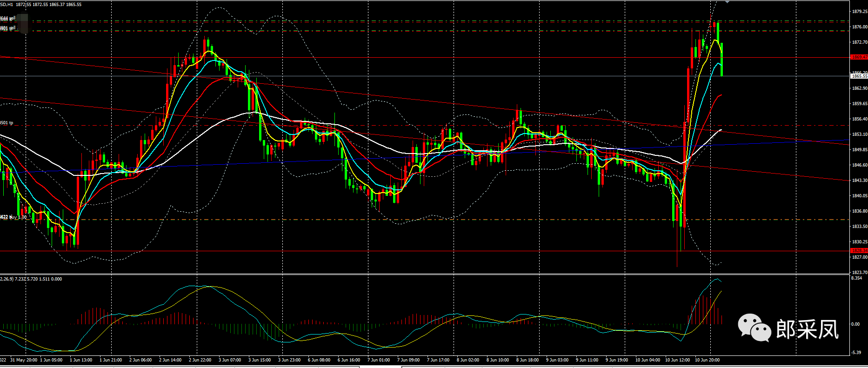Click the 郎采凤 watermark text
868x368 pixels.
point(808,329)
